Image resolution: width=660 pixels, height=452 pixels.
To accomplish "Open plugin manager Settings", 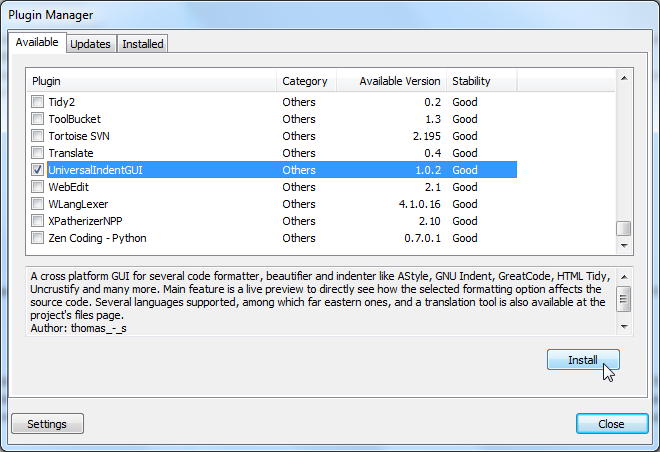I will tap(47, 424).
